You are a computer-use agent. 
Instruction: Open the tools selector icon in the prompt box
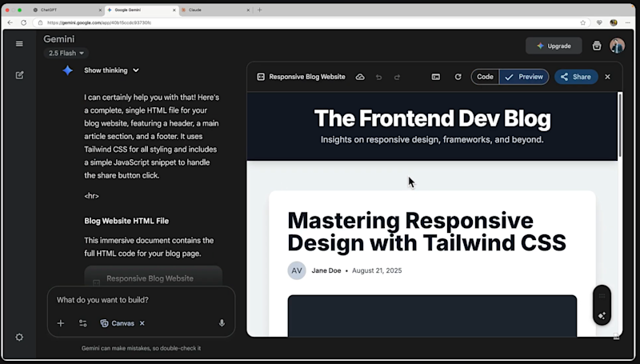click(83, 323)
